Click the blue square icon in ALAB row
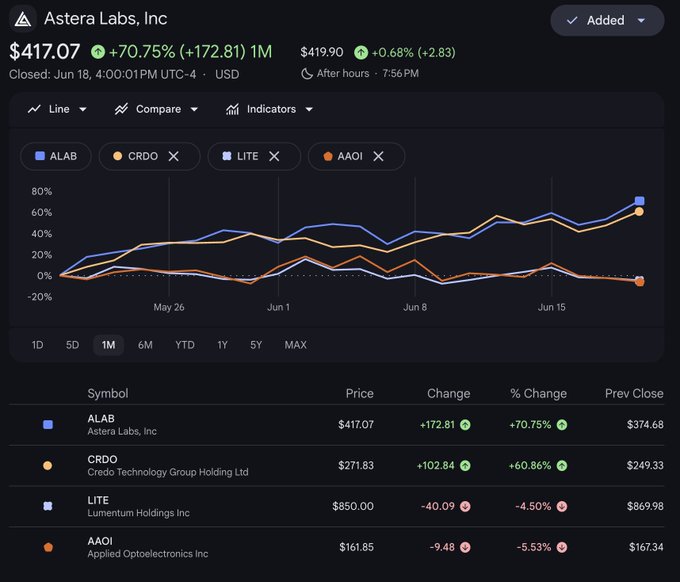Viewport: 680px width, 582px height. (x=48, y=425)
